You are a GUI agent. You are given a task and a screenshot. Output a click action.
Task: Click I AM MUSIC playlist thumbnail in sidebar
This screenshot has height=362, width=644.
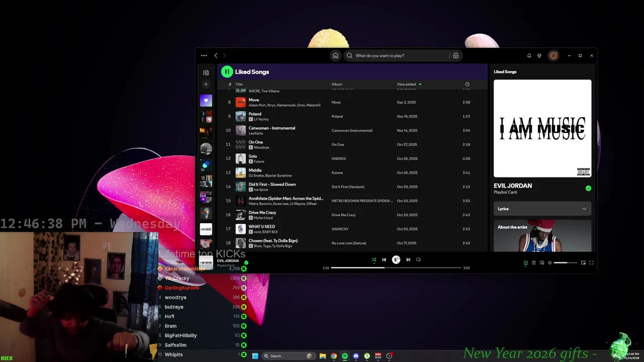(x=206, y=229)
